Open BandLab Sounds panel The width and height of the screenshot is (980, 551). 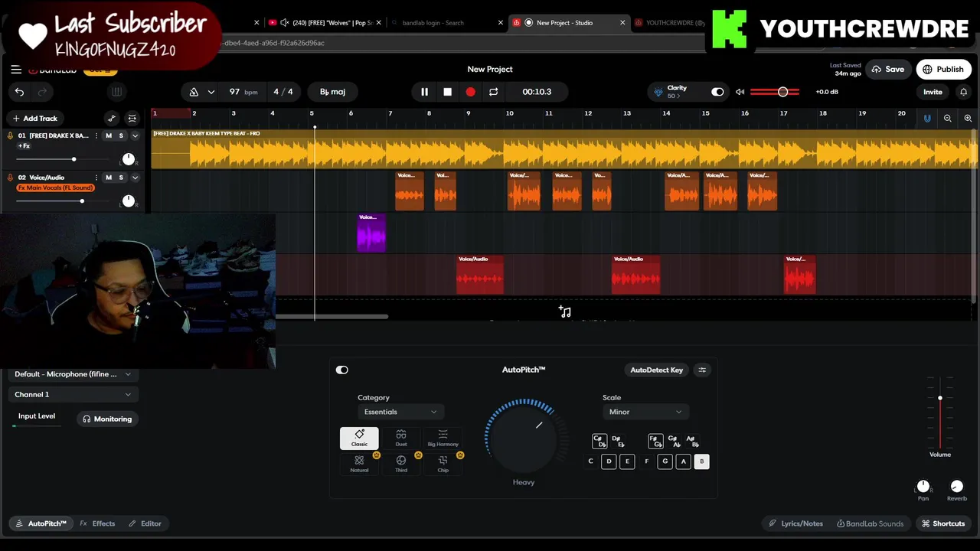(x=870, y=523)
